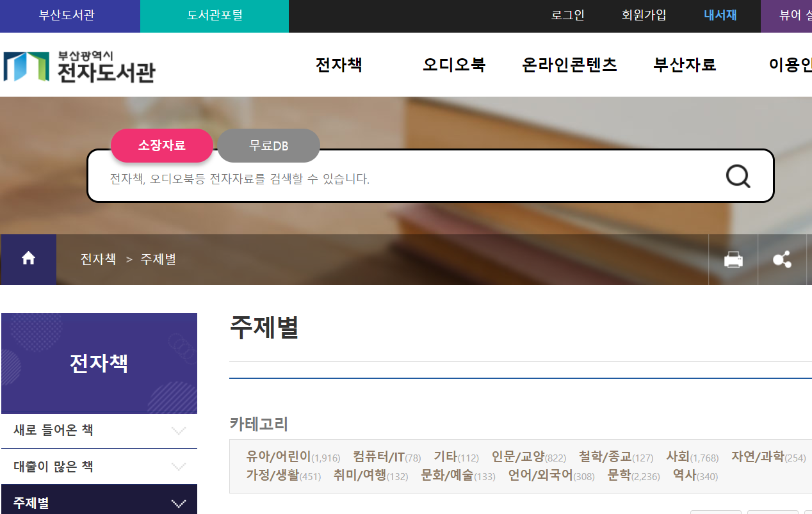The image size is (812, 514).
Task: Open sidebar item 대출이 많은 책
Action: pos(99,467)
